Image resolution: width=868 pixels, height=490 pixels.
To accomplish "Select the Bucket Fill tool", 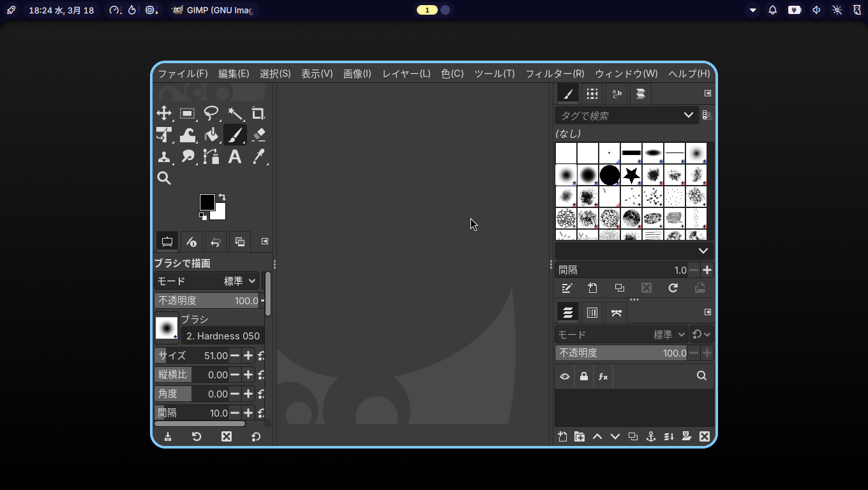I will (211, 135).
